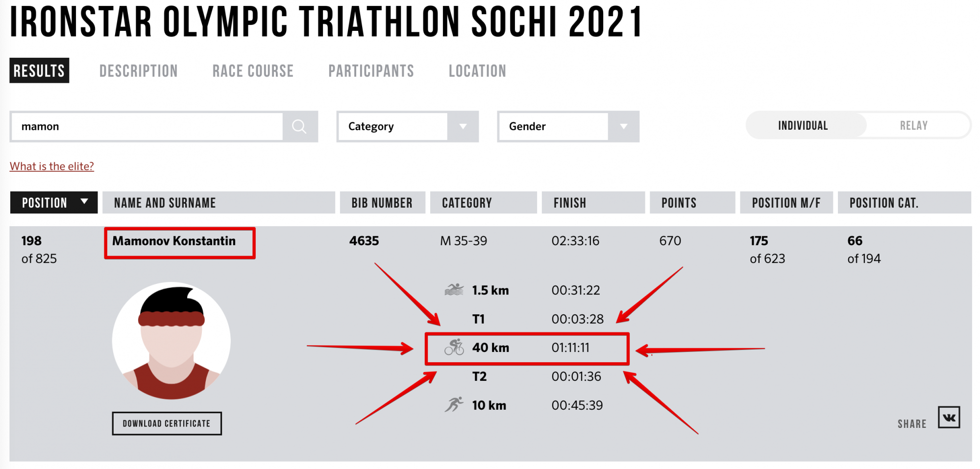Click the VK share icon
This screenshot has width=980, height=469.
[949, 418]
